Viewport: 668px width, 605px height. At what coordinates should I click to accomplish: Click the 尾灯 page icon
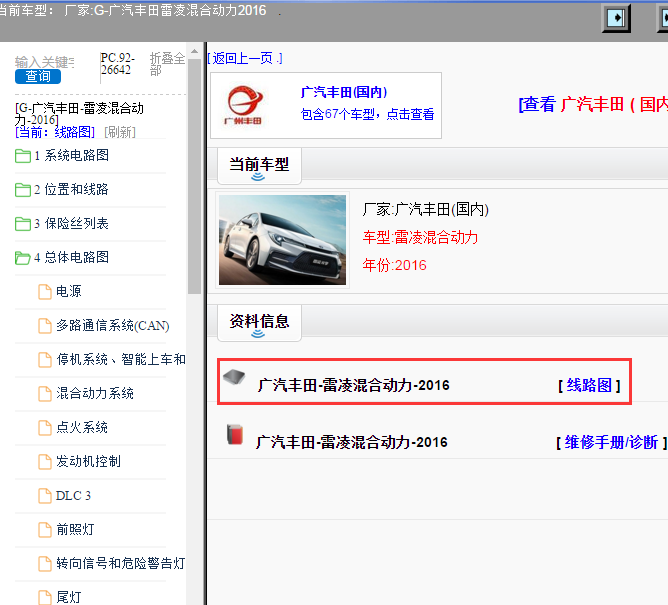(x=45, y=597)
